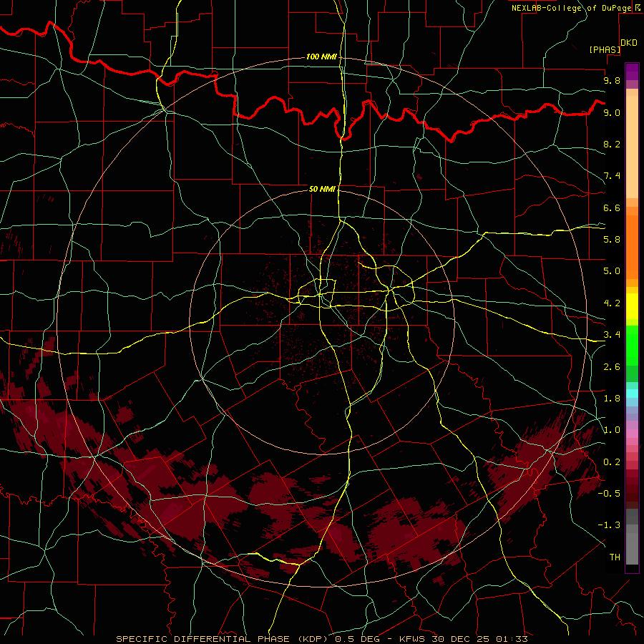Click the 7.4 scale value

click(612, 176)
